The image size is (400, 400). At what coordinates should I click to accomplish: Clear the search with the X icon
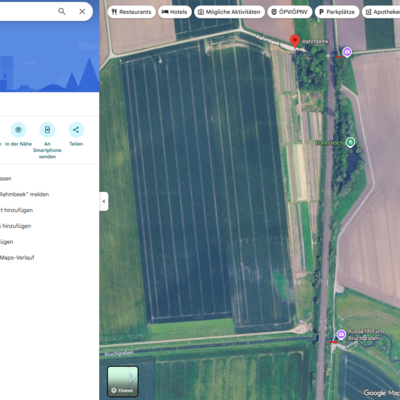pyautogui.click(x=82, y=11)
